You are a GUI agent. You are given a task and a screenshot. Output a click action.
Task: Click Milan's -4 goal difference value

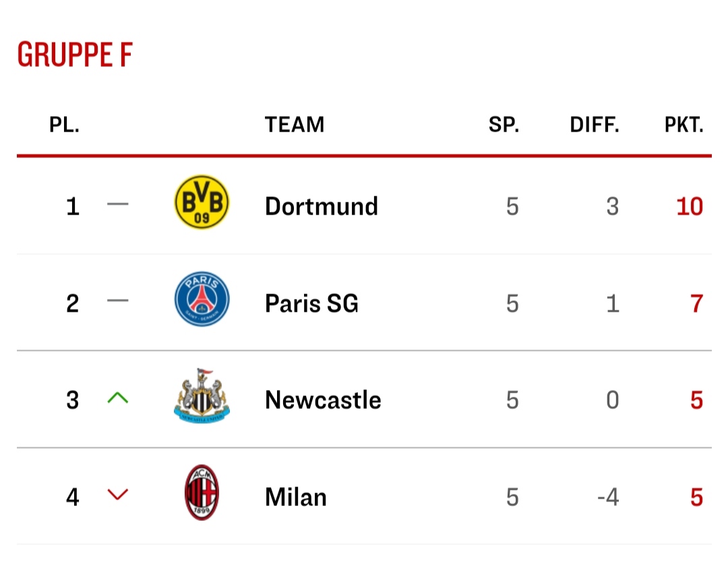coord(608,497)
